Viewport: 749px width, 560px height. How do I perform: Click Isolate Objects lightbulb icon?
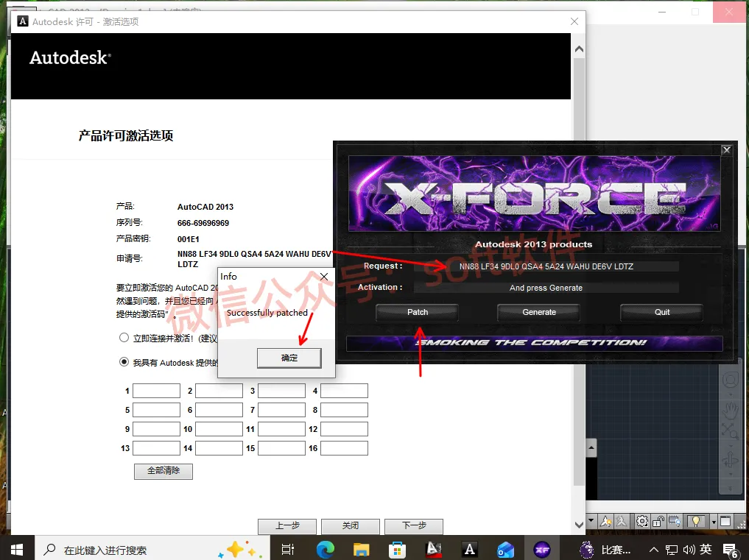coord(696,521)
